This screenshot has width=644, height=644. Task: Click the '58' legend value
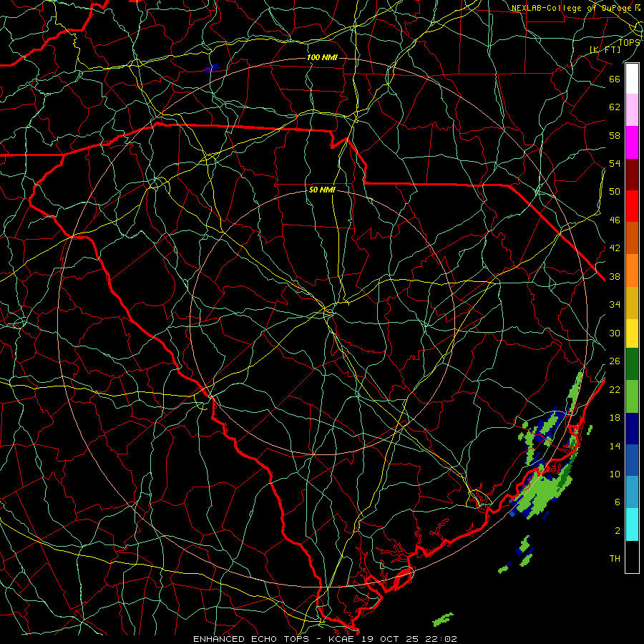[615, 135]
